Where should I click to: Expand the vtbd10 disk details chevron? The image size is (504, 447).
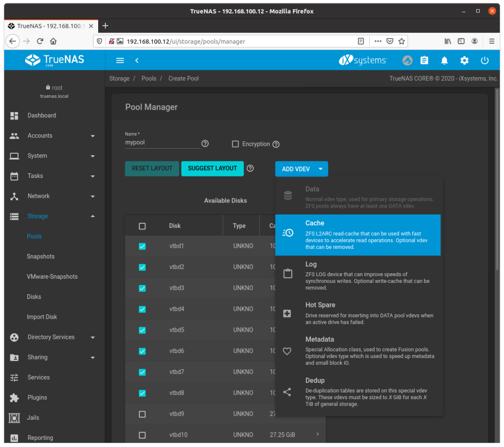(318, 435)
